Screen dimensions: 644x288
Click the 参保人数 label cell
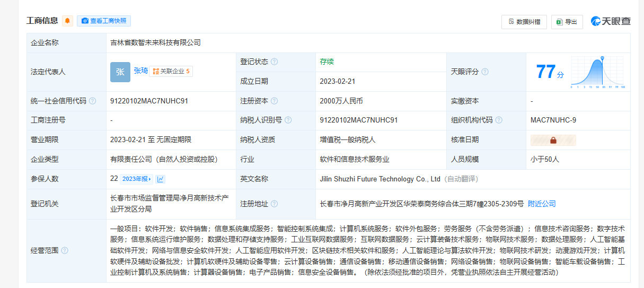(x=66, y=179)
